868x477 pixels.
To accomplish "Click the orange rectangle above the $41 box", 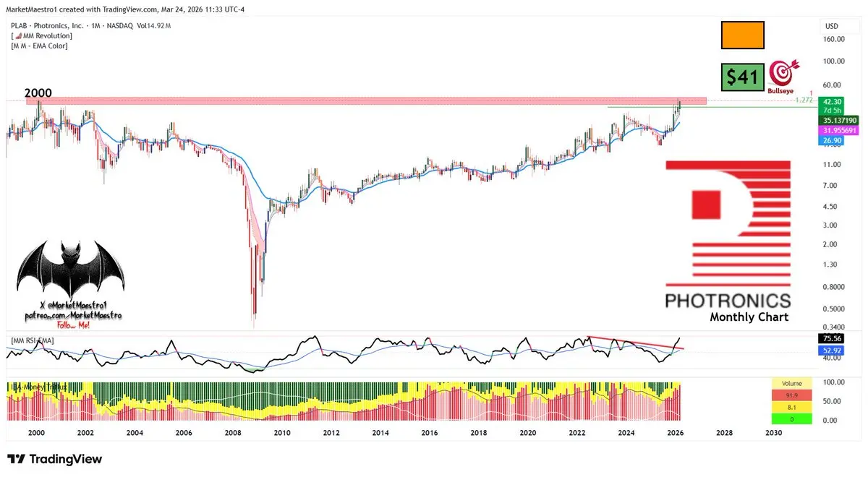I will click(x=743, y=35).
